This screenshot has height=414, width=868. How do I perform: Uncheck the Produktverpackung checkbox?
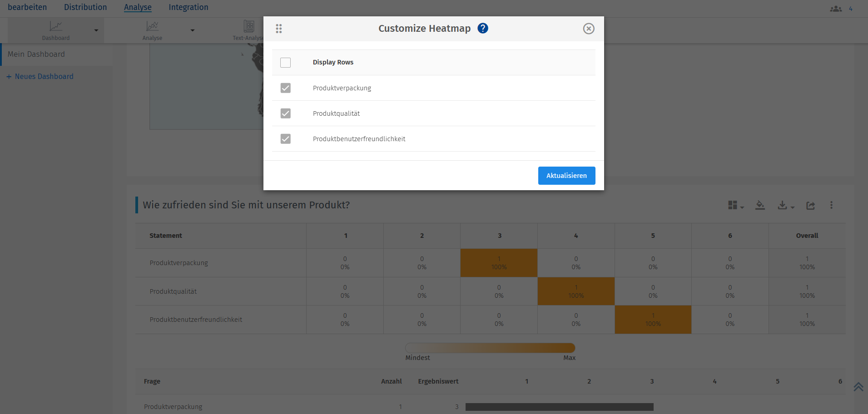pyautogui.click(x=286, y=88)
